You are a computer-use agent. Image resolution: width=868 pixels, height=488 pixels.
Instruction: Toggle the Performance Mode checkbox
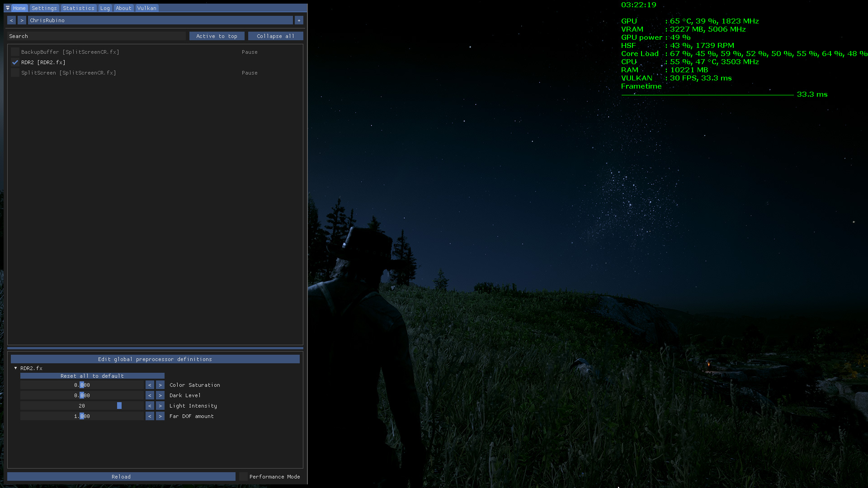coord(244,477)
